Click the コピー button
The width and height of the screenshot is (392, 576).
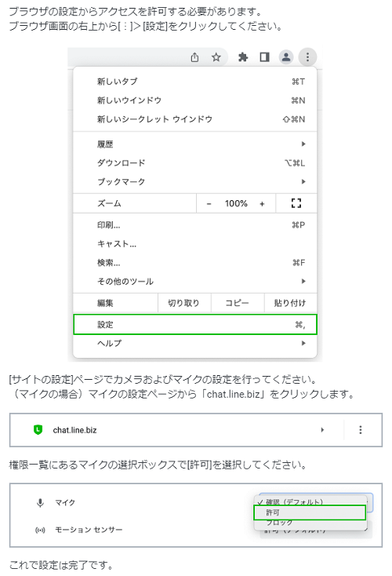pyautogui.click(x=237, y=303)
